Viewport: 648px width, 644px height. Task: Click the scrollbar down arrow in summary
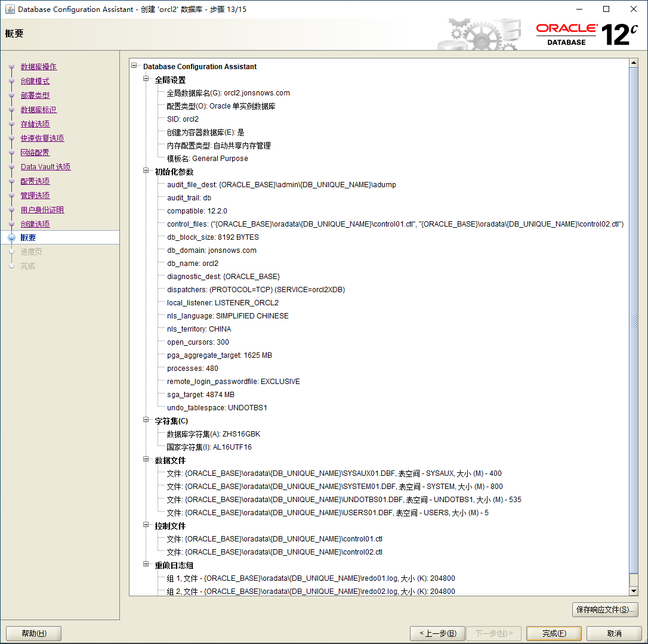(x=634, y=590)
